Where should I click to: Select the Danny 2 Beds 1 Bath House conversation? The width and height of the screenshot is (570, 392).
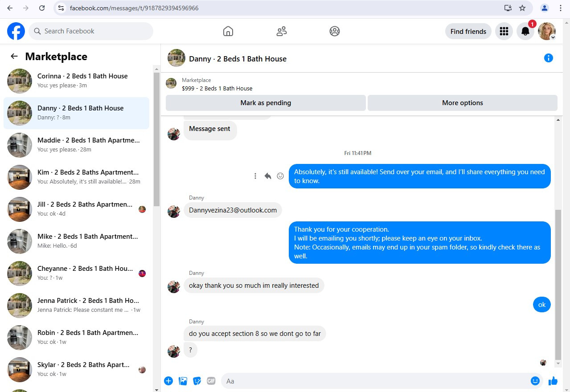[x=76, y=113]
